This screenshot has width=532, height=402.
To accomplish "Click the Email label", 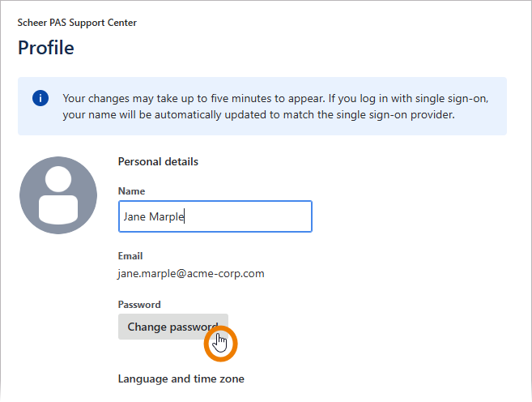I will click(130, 256).
